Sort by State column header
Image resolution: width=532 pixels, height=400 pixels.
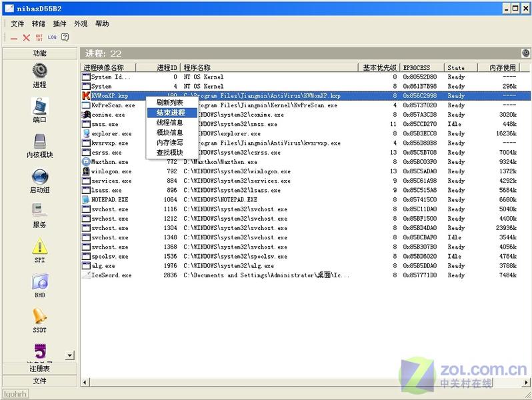(461, 67)
